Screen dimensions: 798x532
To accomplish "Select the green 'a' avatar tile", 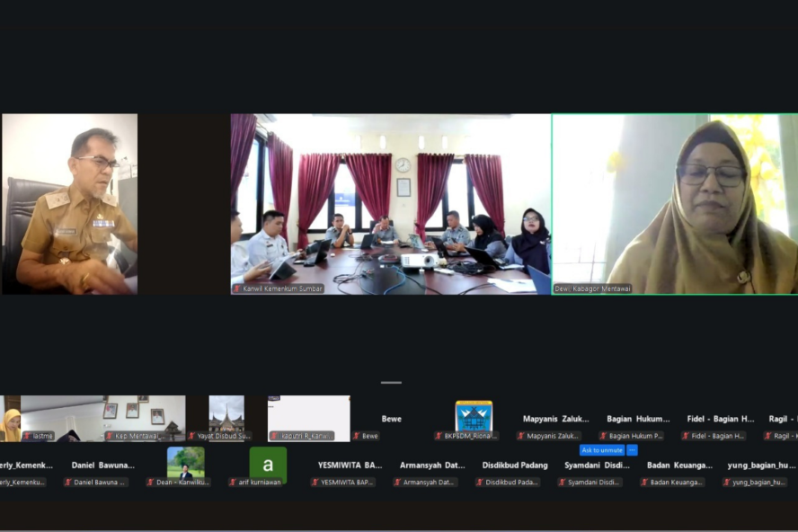I will click(x=268, y=464).
